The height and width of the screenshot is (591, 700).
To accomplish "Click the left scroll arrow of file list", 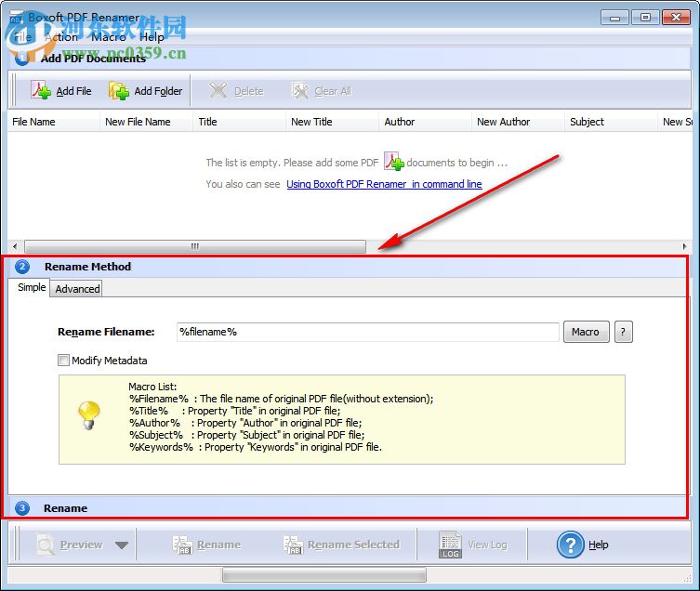I will click(x=15, y=246).
